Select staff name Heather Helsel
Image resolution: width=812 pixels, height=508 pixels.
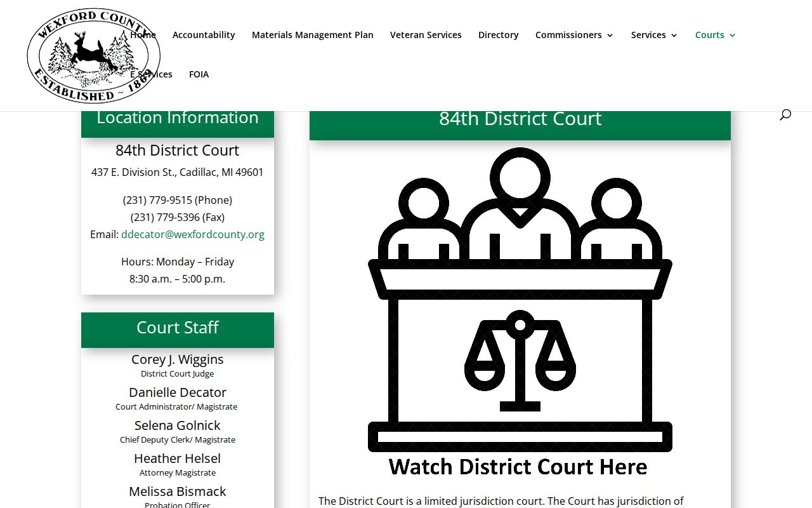point(178,458)
